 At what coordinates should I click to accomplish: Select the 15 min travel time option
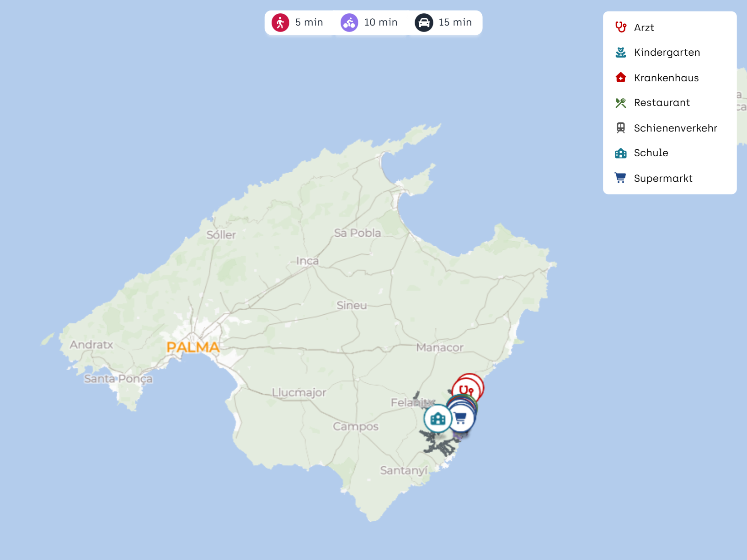[455, 22]
